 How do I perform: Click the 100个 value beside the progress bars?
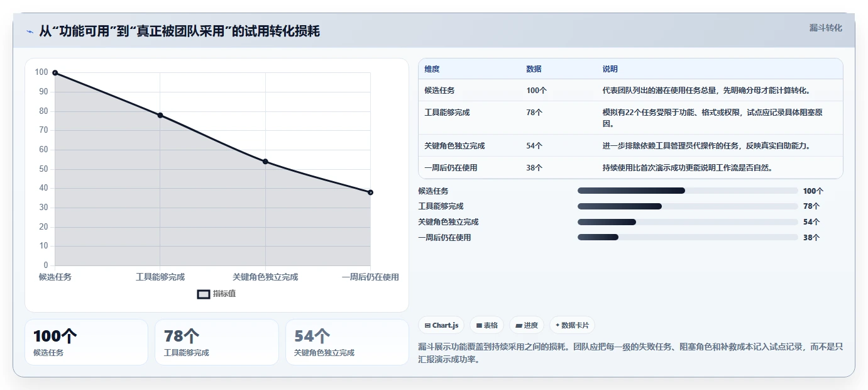[x=813, y=191]
